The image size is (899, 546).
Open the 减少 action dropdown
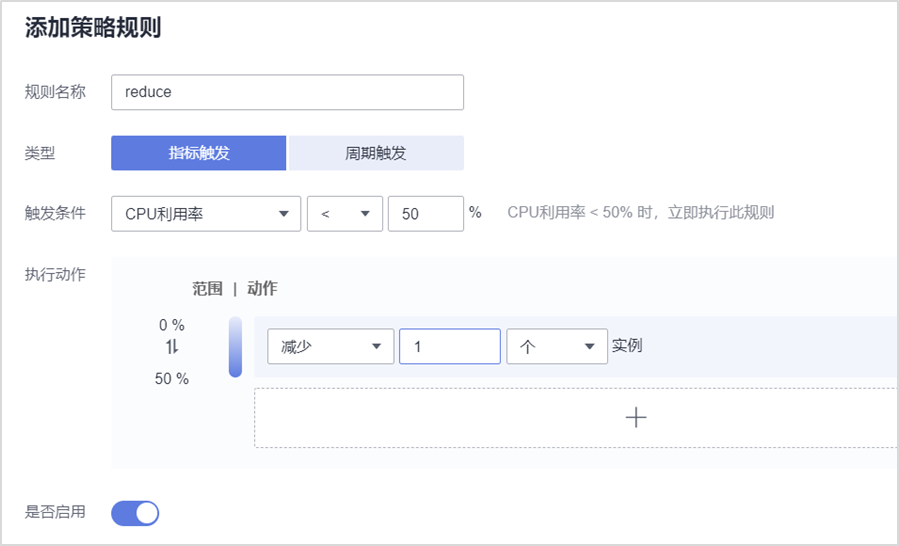(x=330, y=346)
